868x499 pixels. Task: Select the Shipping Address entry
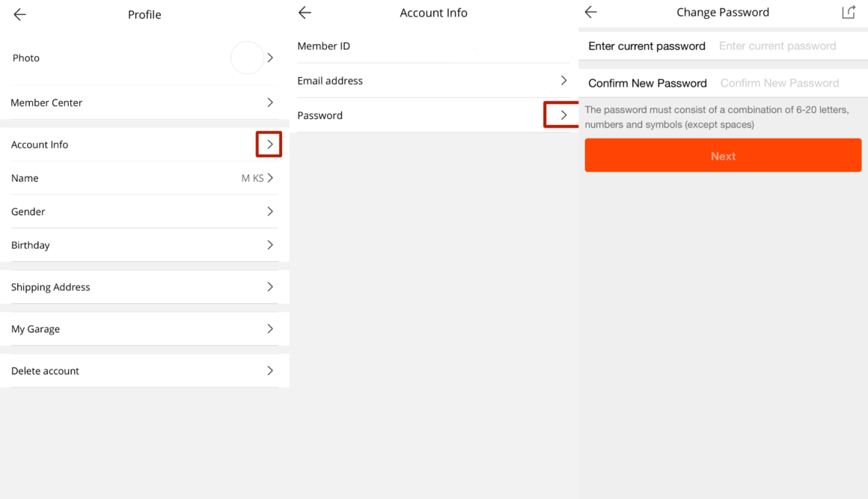pos(144,287)
